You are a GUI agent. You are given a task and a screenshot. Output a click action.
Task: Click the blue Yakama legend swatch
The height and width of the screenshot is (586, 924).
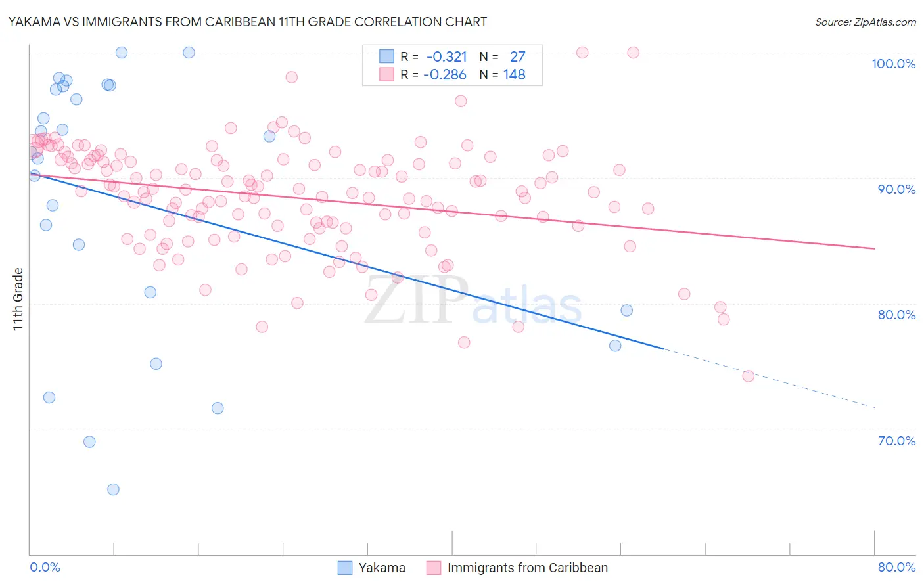(345, 568)
